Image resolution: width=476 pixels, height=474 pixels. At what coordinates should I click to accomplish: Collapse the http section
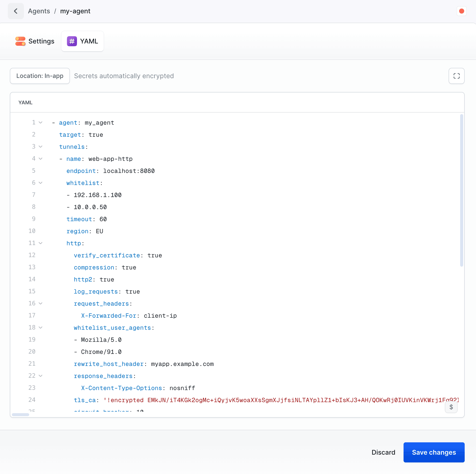click(x=41, y=243)
